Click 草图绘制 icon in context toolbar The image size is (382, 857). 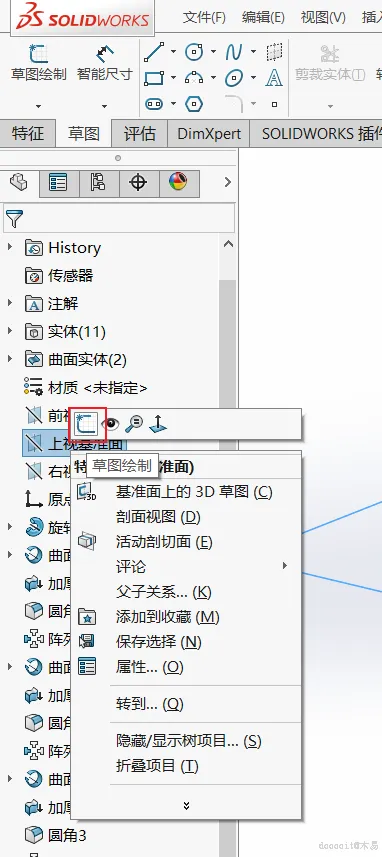(87, 424)
